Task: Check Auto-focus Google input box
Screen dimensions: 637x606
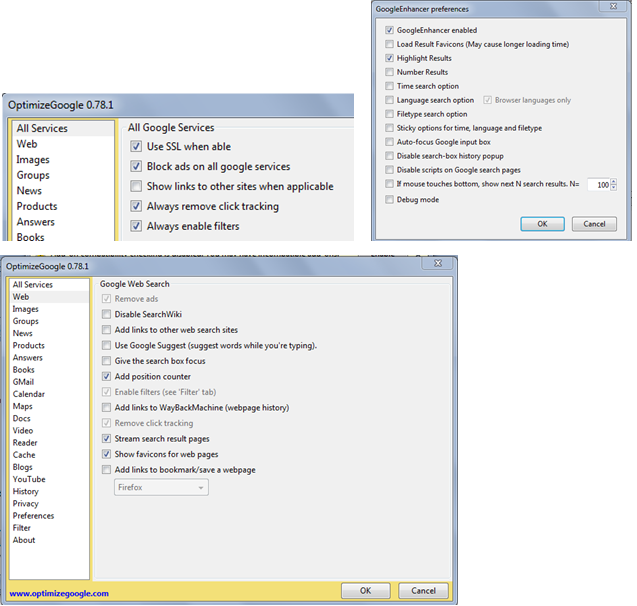Action: click(389, 142)
